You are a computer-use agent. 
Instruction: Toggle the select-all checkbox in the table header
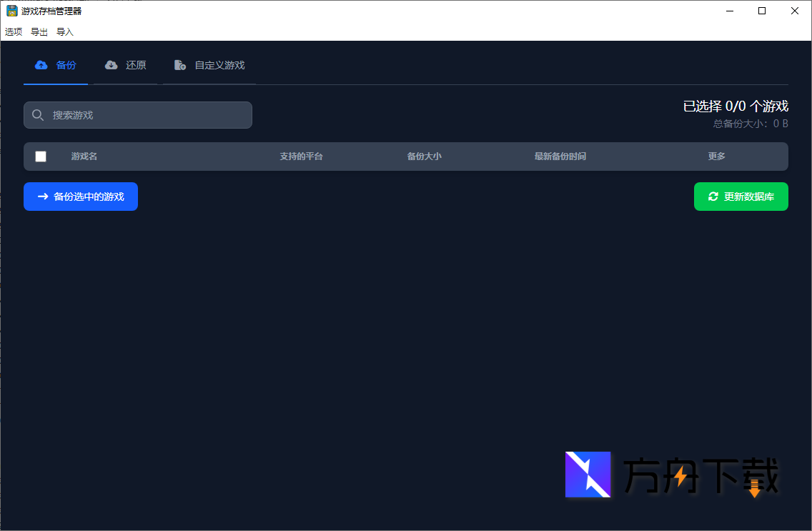click(x=41, y=156)
